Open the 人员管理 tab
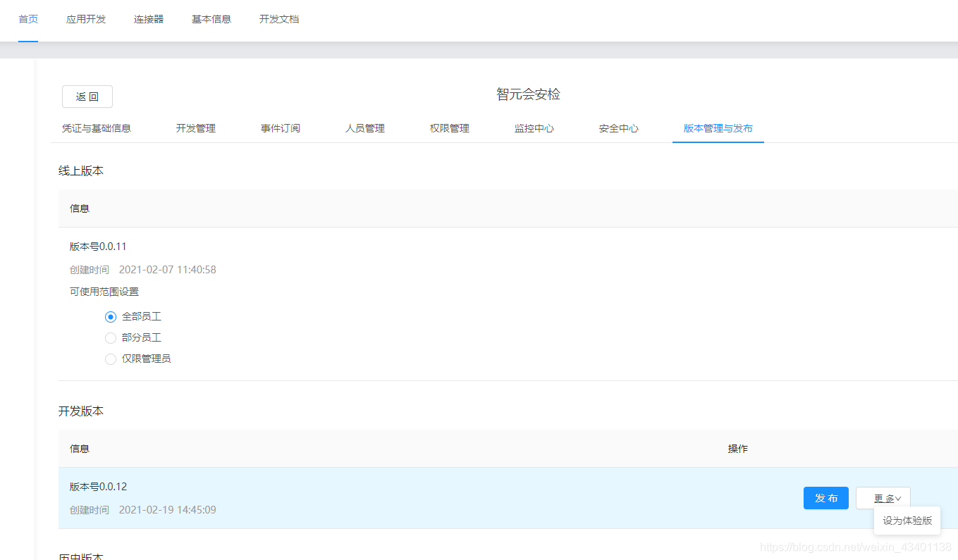 pos(365,128)
